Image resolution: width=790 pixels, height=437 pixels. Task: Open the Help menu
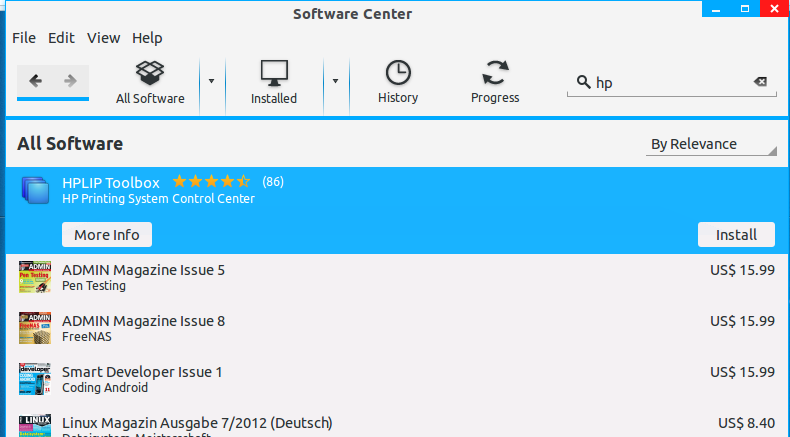tap(147, 38)
